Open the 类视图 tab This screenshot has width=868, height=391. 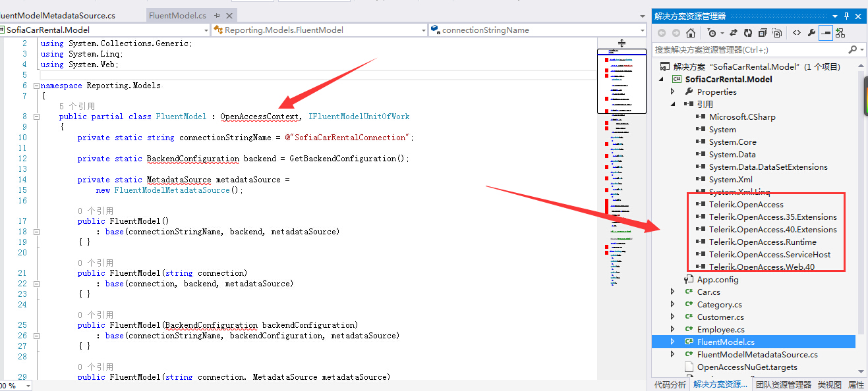[829, 384]
